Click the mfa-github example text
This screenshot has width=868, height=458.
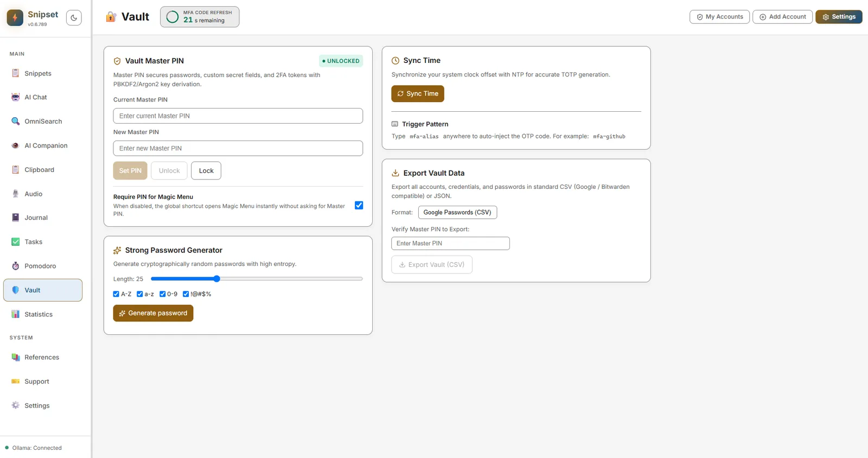(x=609, y=136)
